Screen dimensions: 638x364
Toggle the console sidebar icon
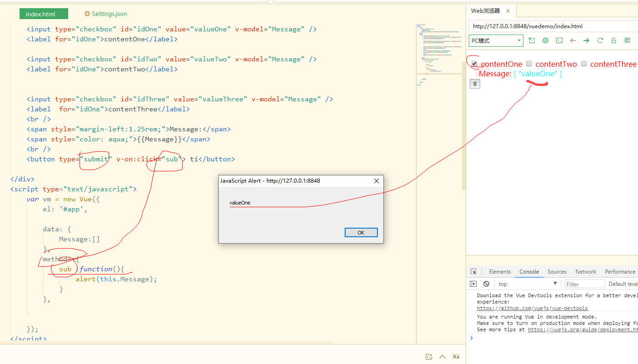click(x=473, y=284)
